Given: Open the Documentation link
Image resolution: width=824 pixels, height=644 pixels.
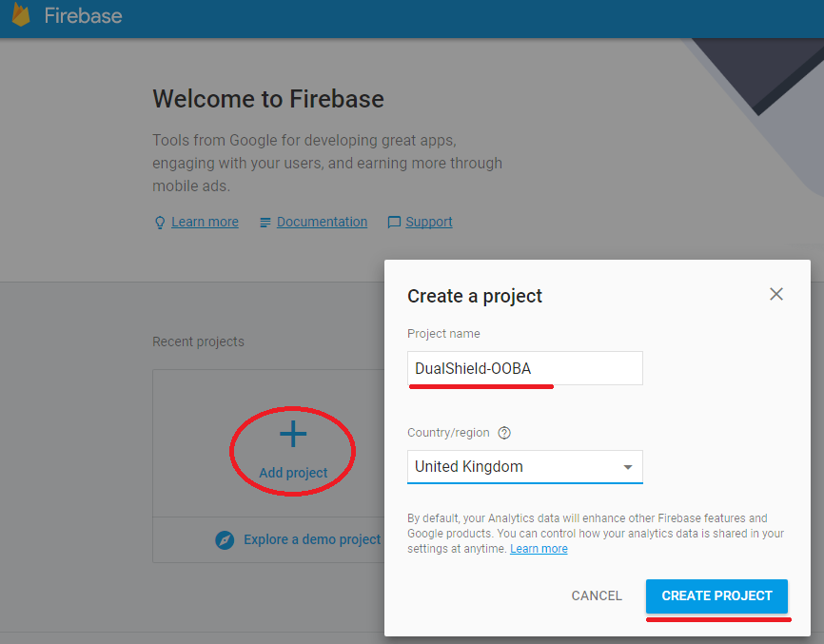Looking at the screenshot, I should coord(322,222).
